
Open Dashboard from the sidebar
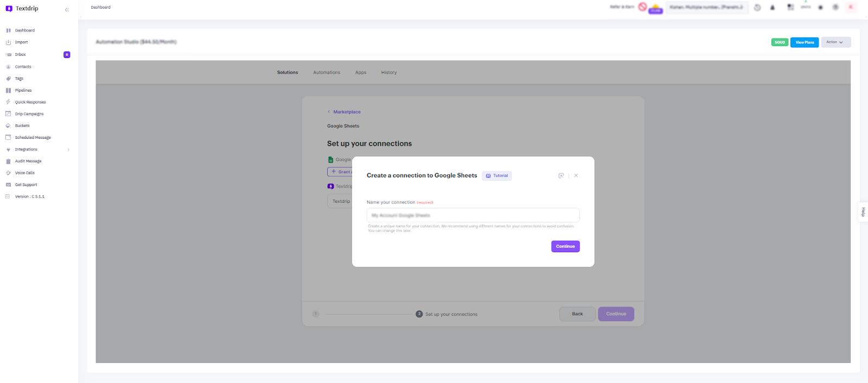[24, 30]
